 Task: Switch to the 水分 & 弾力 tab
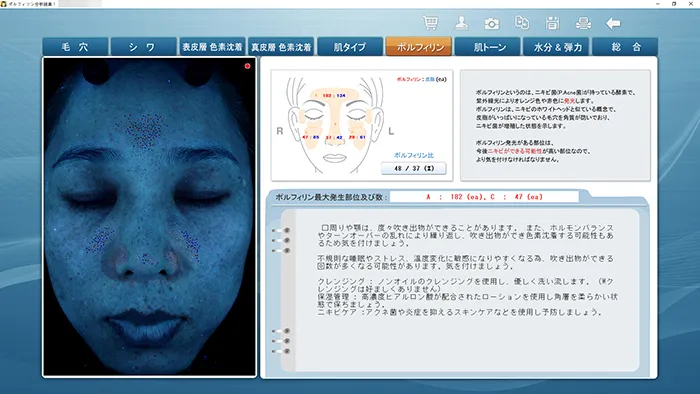556,47
